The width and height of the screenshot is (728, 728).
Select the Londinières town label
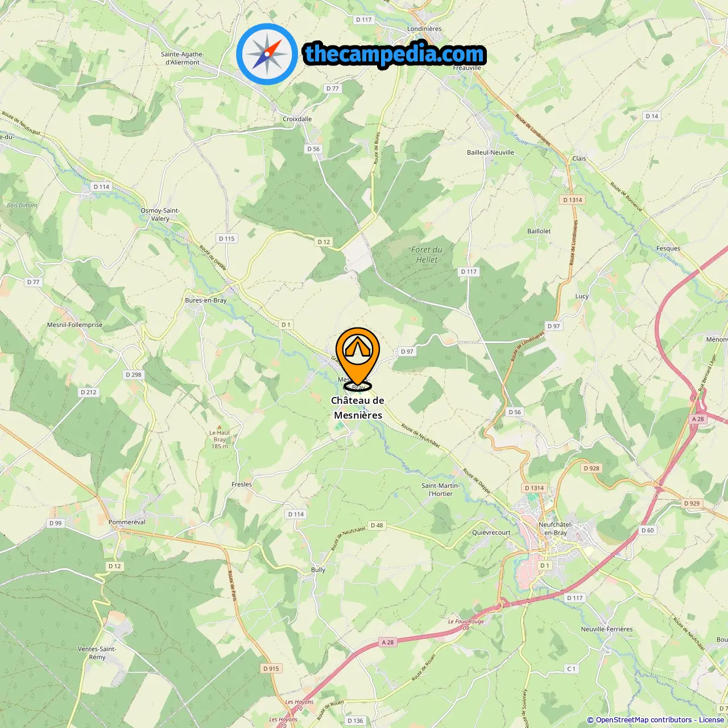(x=424, y=28)
